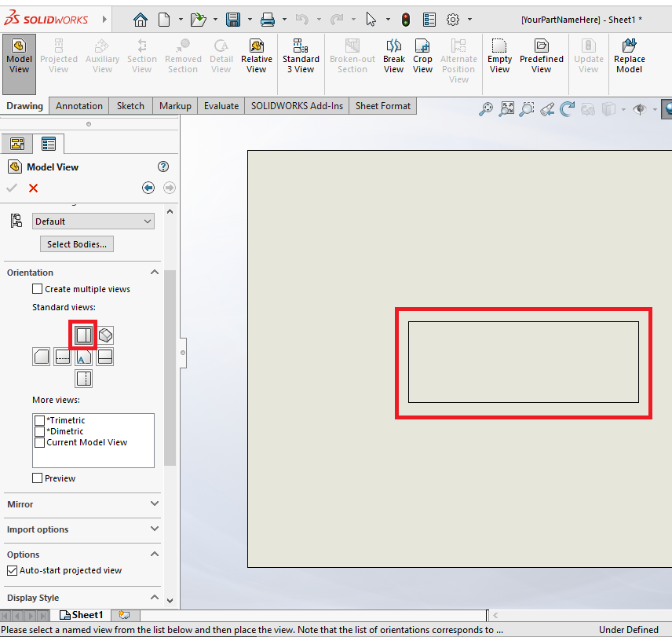Expand the Mirror section
672x637 pixels.
click(x=155, y=504)
